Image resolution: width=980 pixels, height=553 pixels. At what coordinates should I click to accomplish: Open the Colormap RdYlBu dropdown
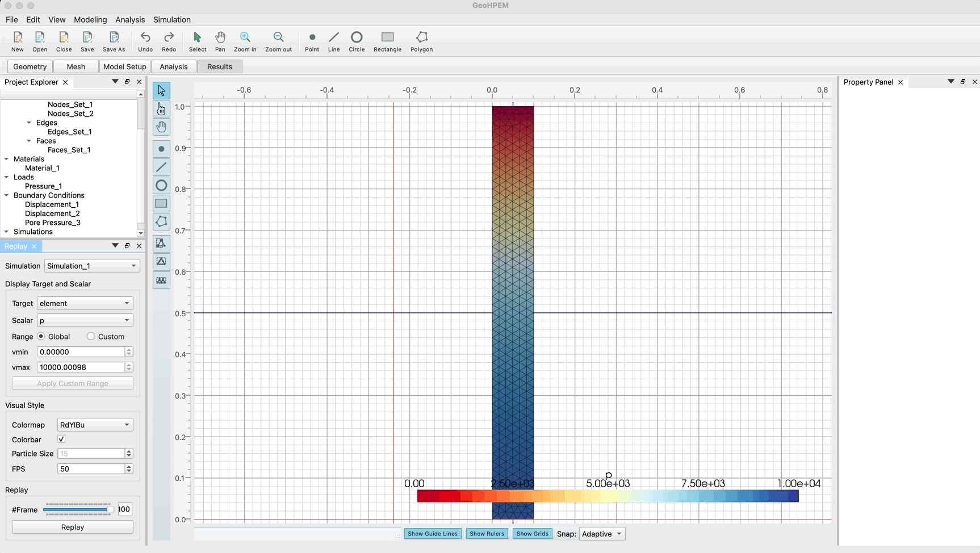[x=95, y=425]
